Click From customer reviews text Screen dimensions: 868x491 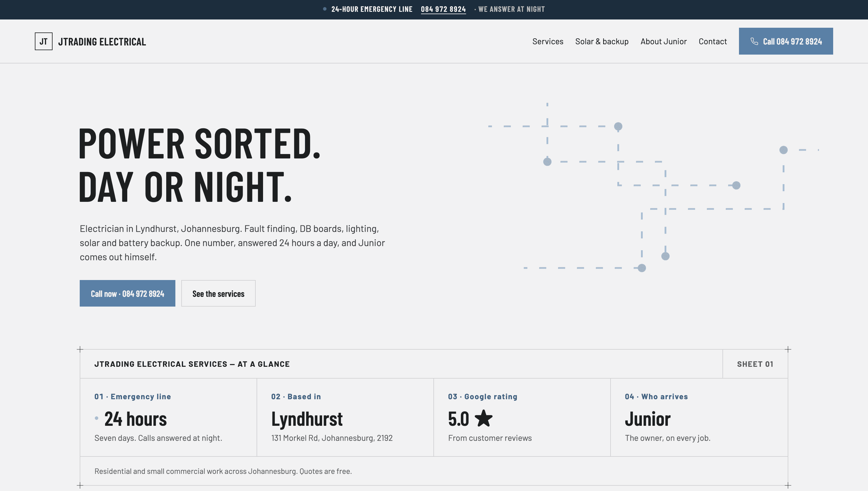point(490,438)
